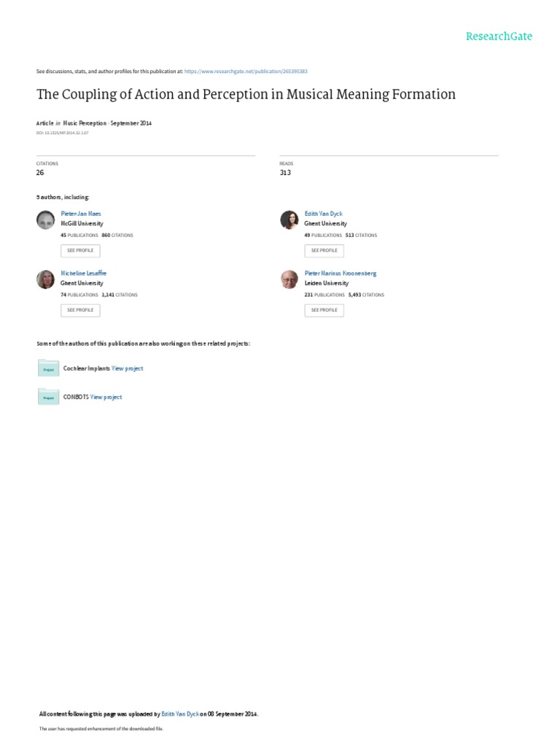Click the CONBOTS project folder icon
This screenshot has height=747, width=560.
tap(48, 396)
